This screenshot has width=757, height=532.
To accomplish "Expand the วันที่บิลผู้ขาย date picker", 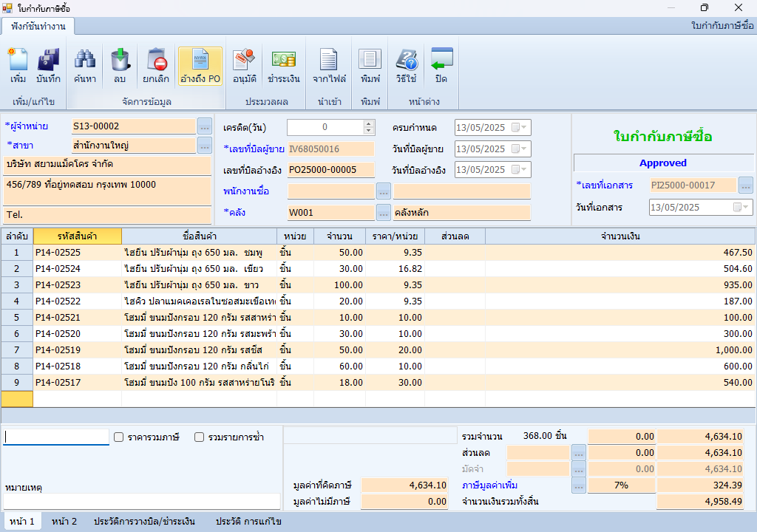I will [x=525, y=149].
